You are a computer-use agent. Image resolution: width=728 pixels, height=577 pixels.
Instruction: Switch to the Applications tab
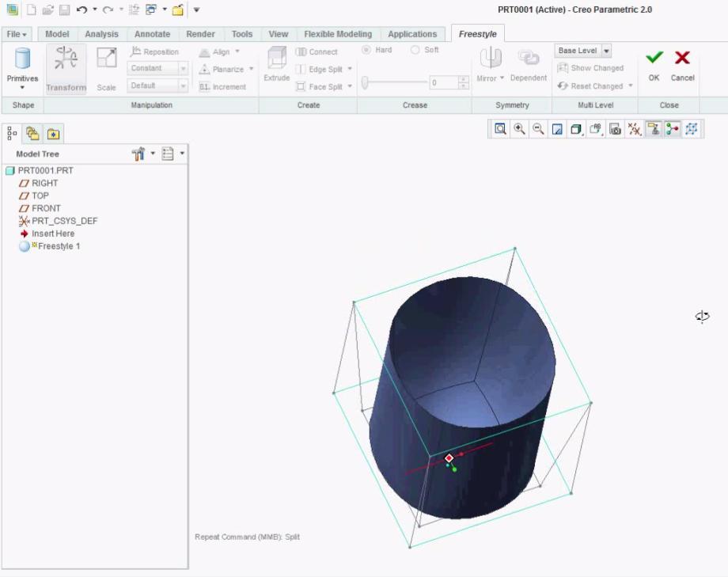412,34
